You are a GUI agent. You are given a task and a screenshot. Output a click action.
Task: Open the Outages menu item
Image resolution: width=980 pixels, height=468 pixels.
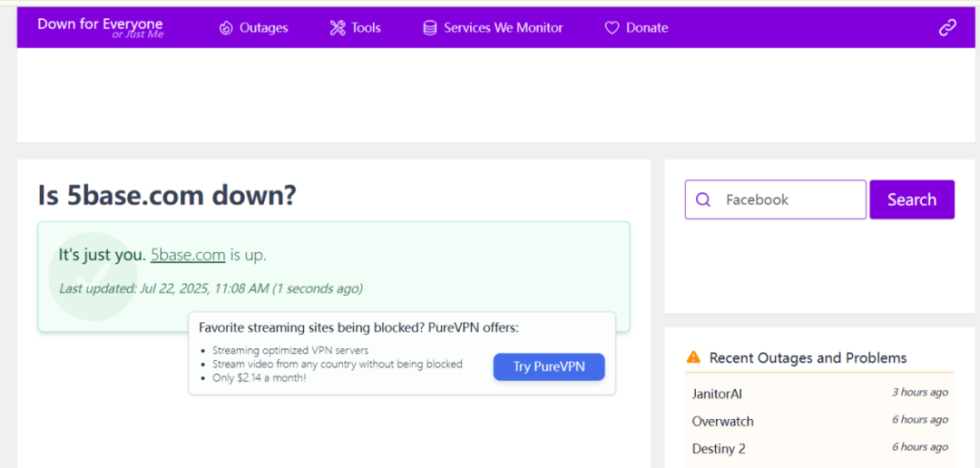264,28
